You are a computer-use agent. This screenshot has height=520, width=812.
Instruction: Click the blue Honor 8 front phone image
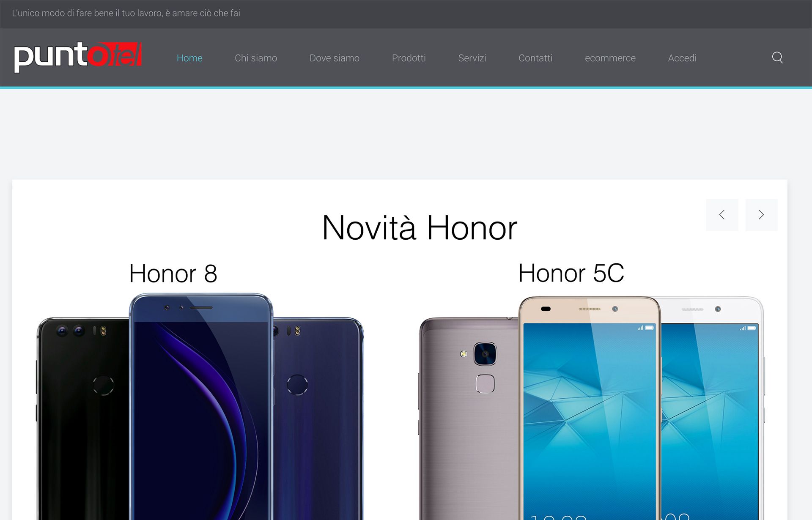coord(201,407)
